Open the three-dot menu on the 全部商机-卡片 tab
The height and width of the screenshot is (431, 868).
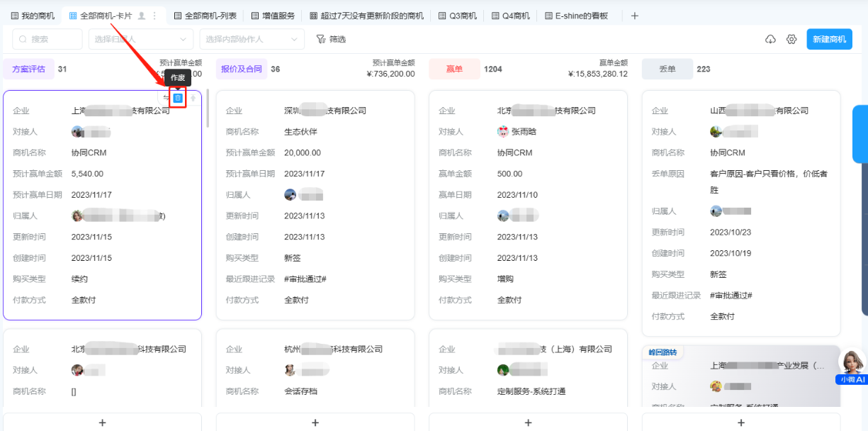point(154,16)
